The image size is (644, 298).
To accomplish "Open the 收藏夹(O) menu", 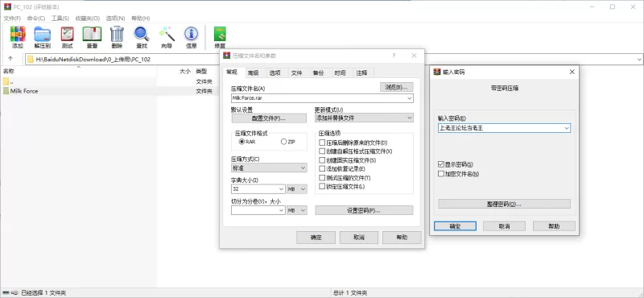I will click(88, 19).
